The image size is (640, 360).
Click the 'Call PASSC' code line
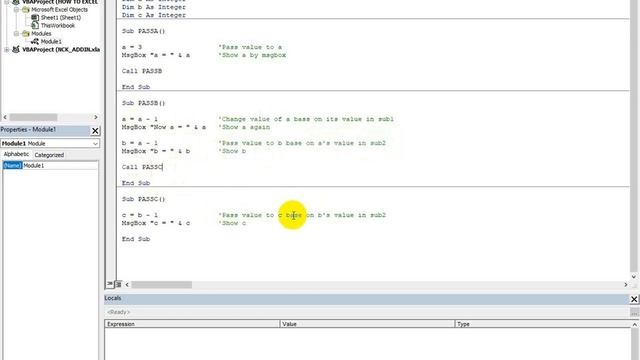coord(142,167)
